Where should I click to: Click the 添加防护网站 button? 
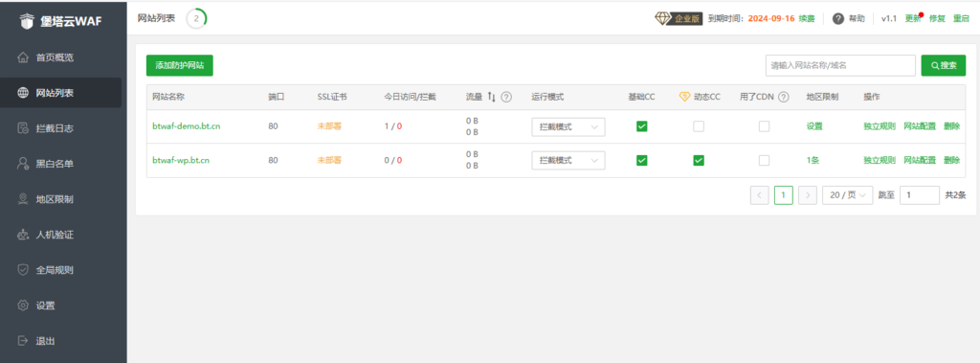pos(179,65)
